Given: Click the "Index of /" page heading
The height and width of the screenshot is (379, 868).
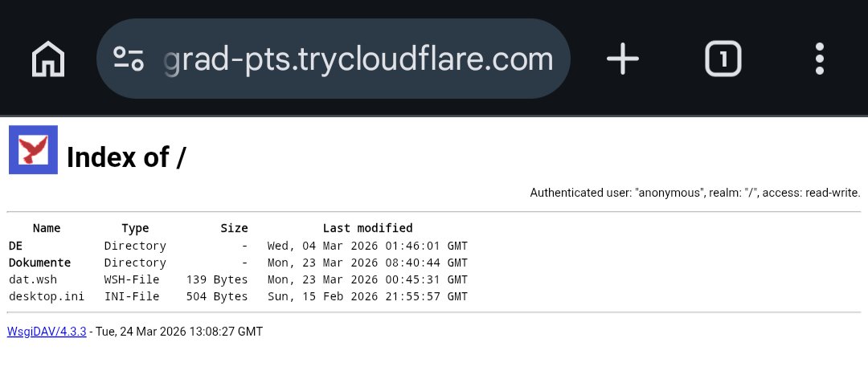Looking at the screenshot, I should [x=126, y=157].
